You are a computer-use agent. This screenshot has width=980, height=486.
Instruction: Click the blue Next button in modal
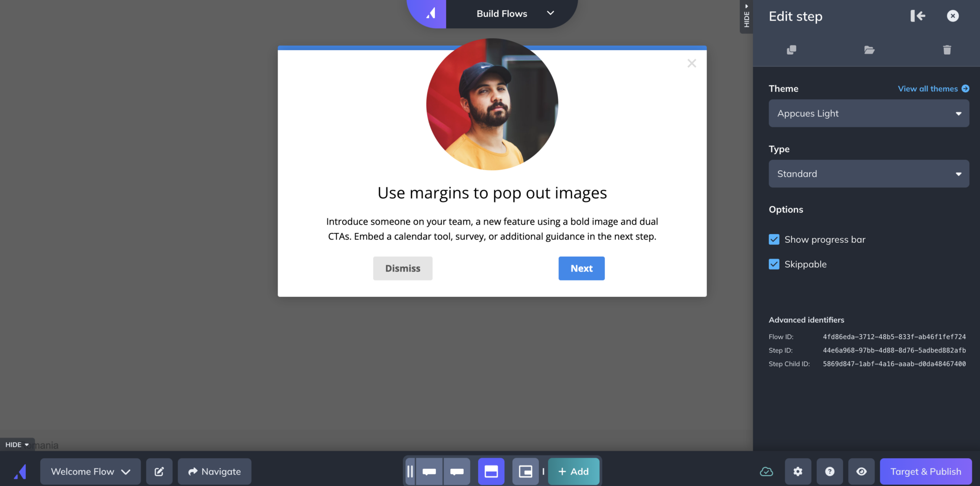coord(581,269)
